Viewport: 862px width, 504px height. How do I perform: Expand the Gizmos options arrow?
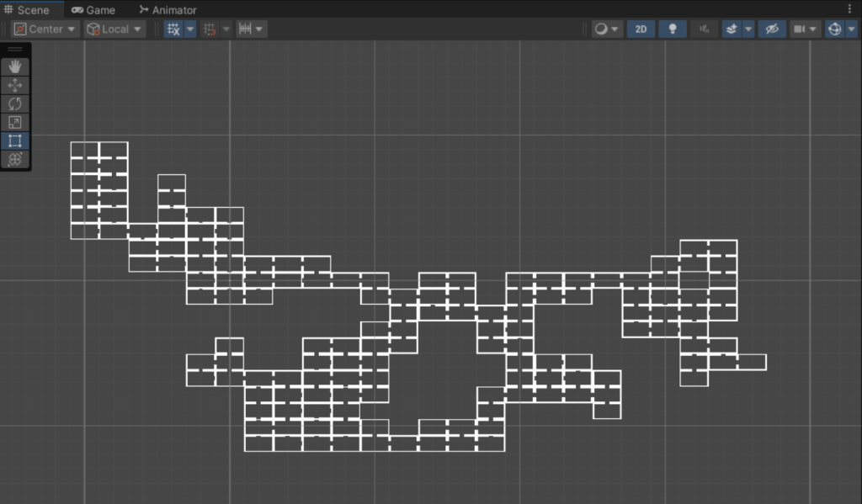[852, 29]
